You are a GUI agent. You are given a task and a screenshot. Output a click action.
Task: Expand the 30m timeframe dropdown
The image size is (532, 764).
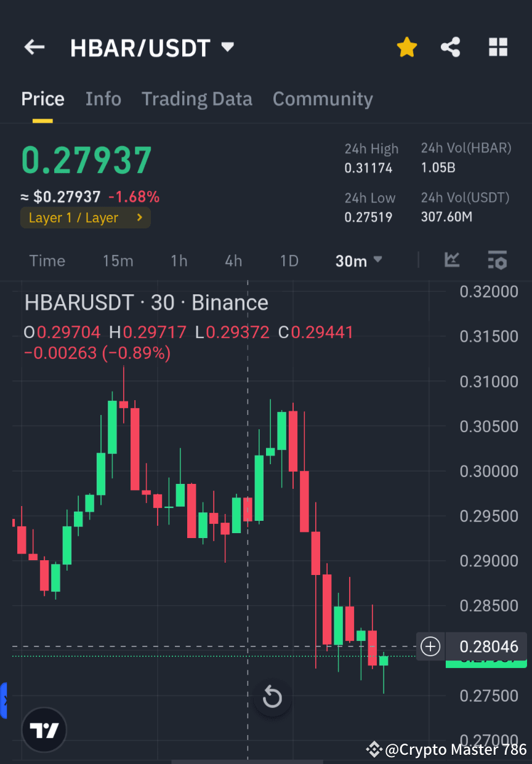click(x=358, y=260)
